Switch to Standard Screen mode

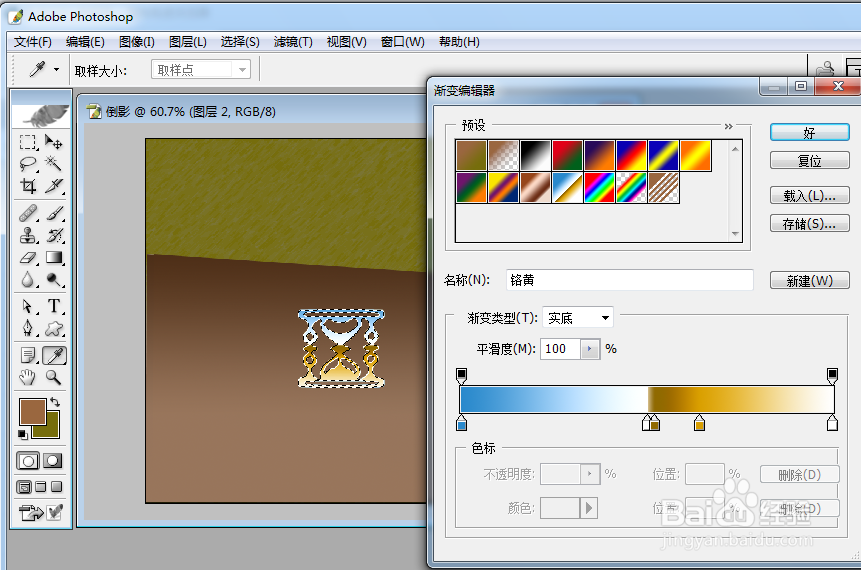point(24,487)
